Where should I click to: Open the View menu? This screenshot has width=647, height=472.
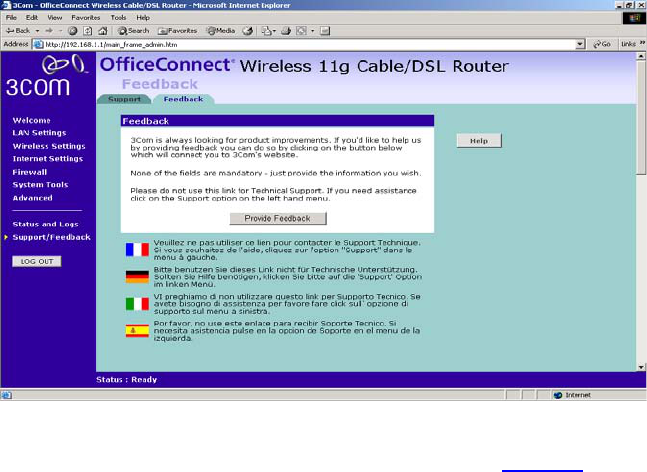coord(54,18)
